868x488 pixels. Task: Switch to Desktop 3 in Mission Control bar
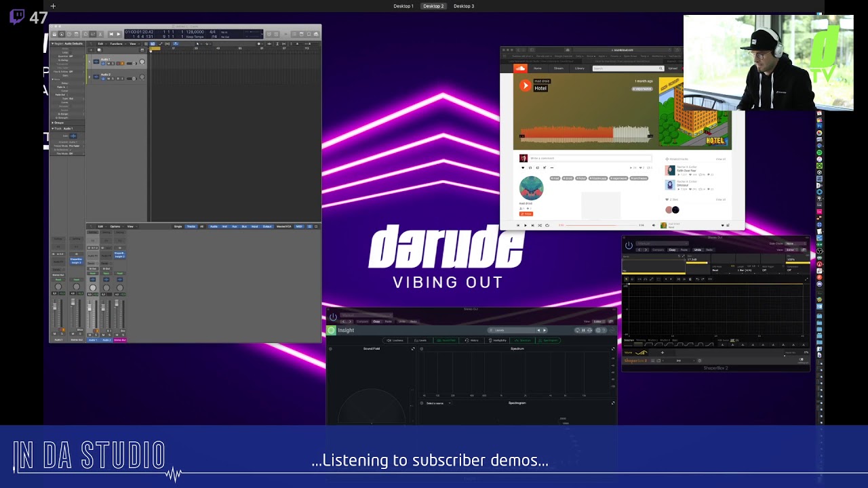(x=464, y=6)
